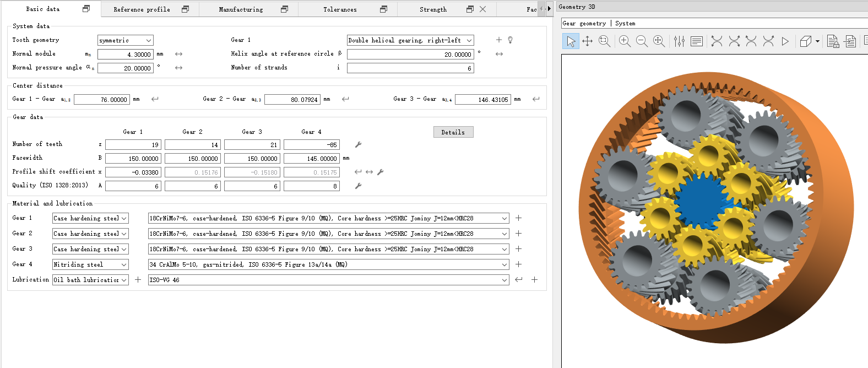Click the Number of strands input field
868x368 pixels.
click(410, 68)
